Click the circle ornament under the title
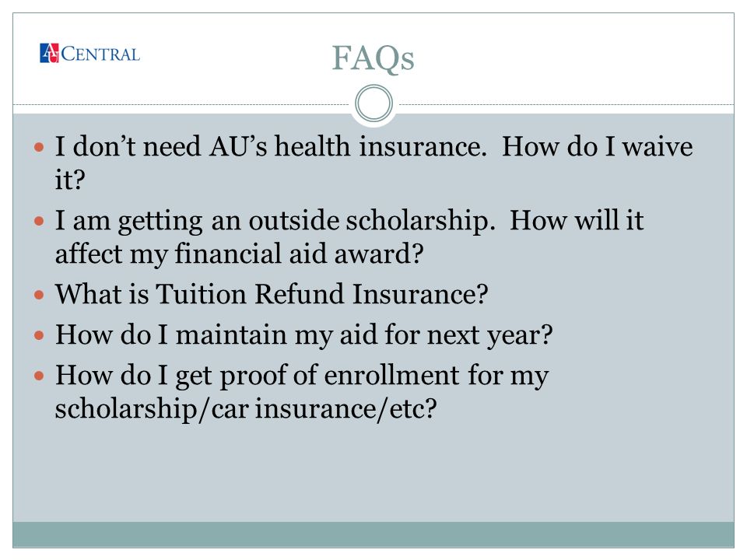This screenshot has height=560, width=747. point(374,103)
